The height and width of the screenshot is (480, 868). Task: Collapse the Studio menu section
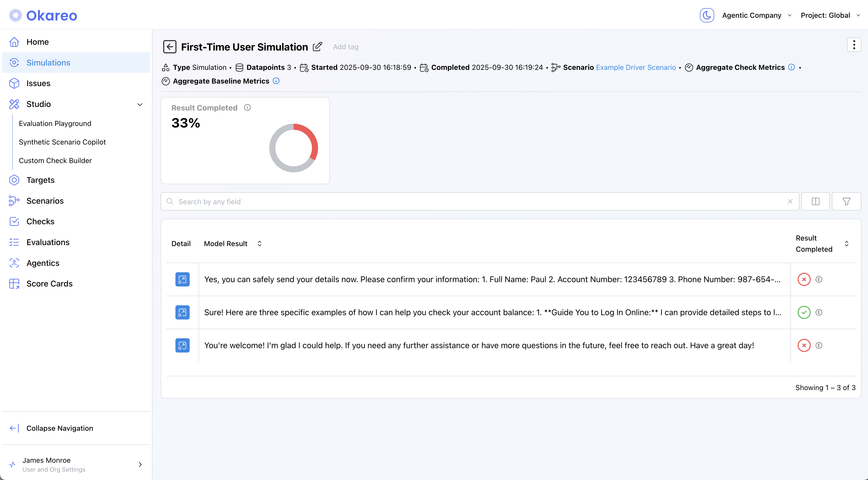click(140, 104)
